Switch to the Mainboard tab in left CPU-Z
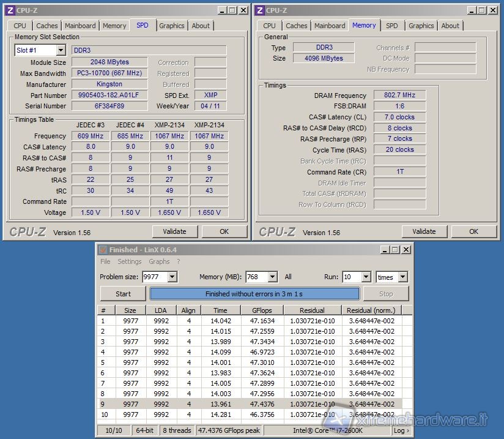Viewport: 504px width, 439px height. click(80, 26)
